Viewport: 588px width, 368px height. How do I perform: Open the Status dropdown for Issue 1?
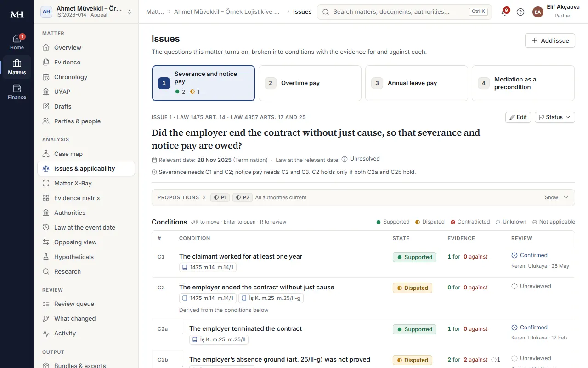coord(554,117)
